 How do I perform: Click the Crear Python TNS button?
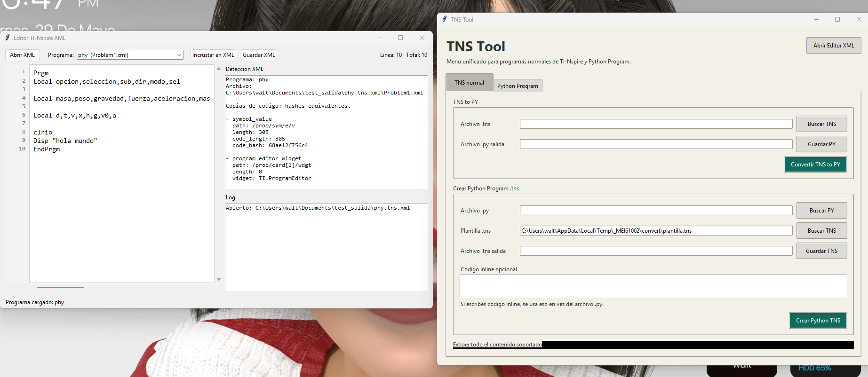point(818,321)
